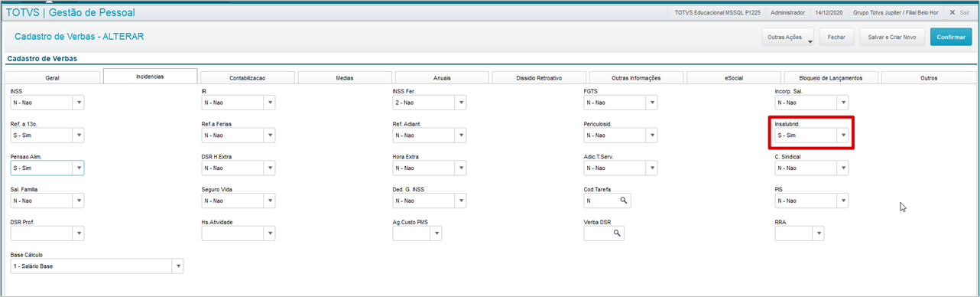980x297 pixels.
Task: Switch to the Medias tab
Action: (345, 77)
